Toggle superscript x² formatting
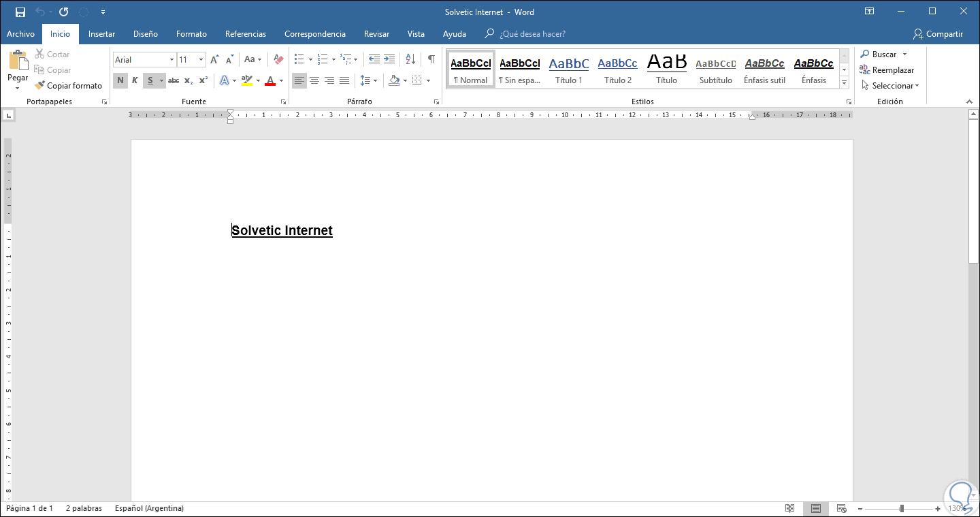Image resolution: width=980 pixels, height=517 pixels. click(x=203, y=81)
